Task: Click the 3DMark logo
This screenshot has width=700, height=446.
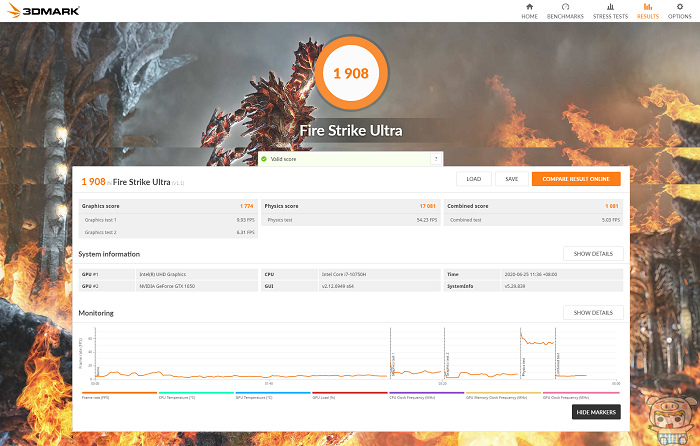Action: [43, 10]
